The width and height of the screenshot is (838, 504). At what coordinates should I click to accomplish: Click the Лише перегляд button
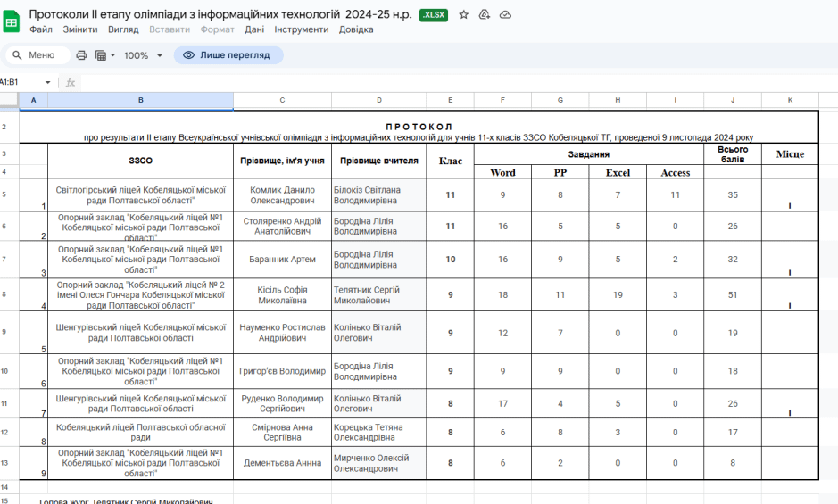point(228,55)
